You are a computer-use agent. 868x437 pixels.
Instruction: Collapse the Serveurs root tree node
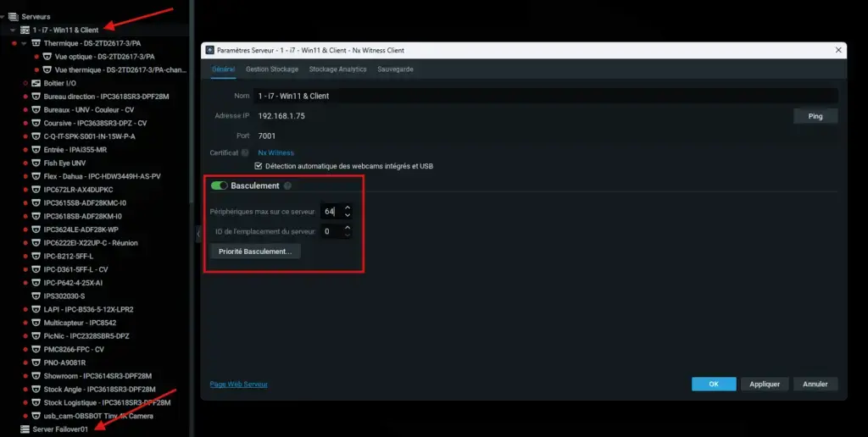point(3,16)
